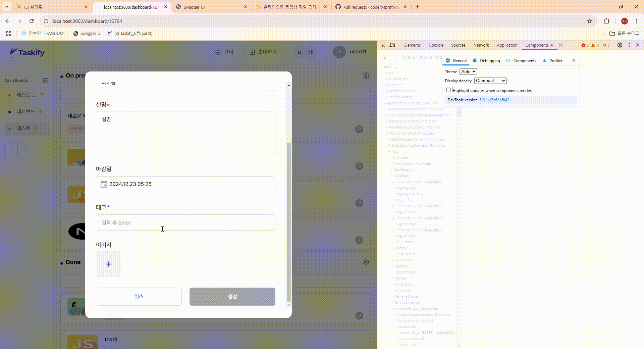The height and width of the screenshot is (349, 644).
Task: Collapse the Root node in component tree
Action: tap(381, 67)
